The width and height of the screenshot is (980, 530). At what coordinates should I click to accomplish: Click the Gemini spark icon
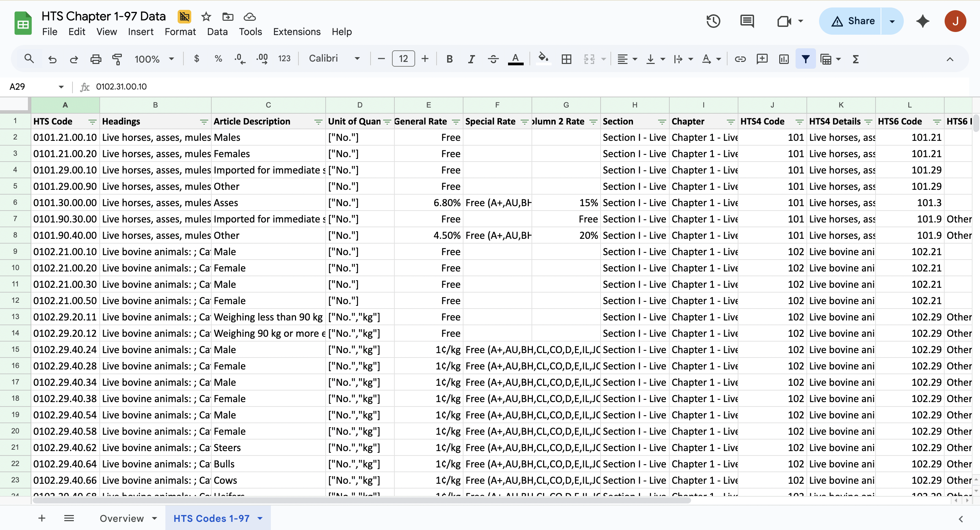pos(922,21)
